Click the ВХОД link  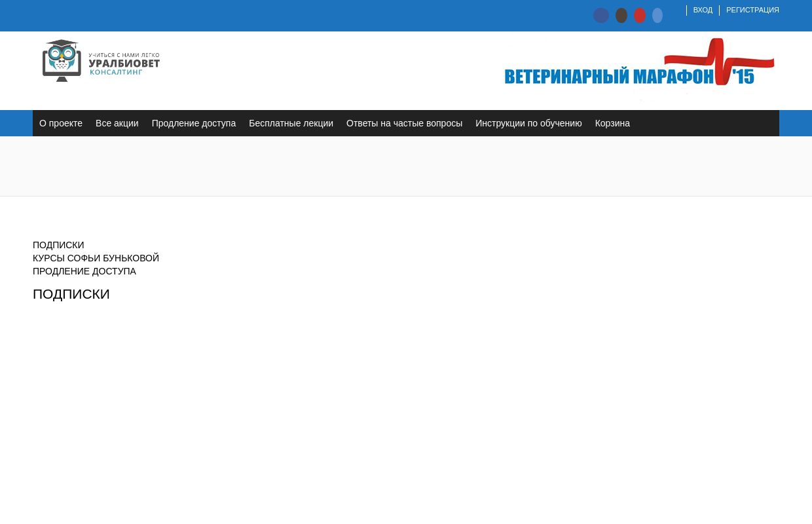click(x=703, y=10)
